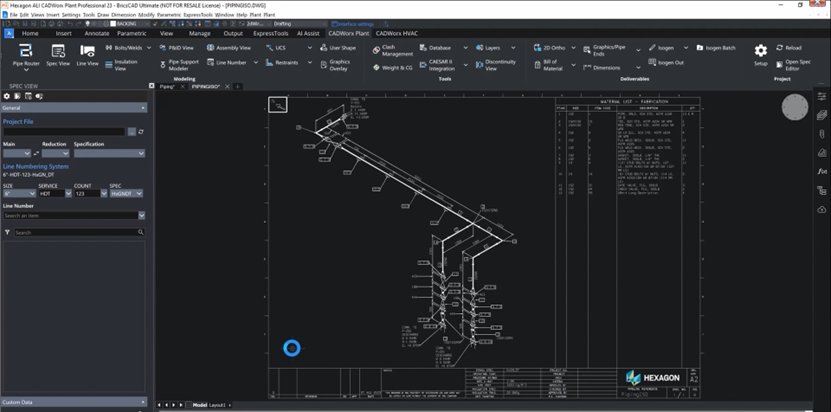Click the filter funnel icon in Spec View
Viewport: 831px width, 412px height.
pos(7,232)
